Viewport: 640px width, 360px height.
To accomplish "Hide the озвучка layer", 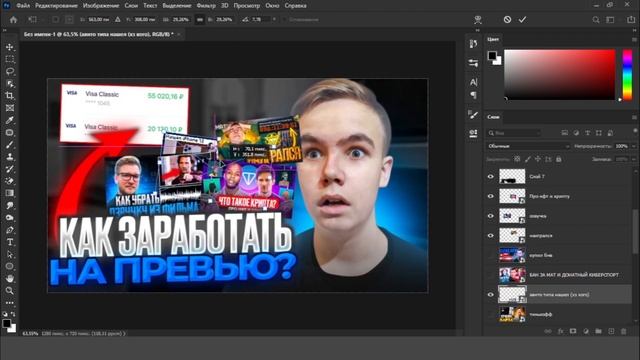I will click(491, 216).
